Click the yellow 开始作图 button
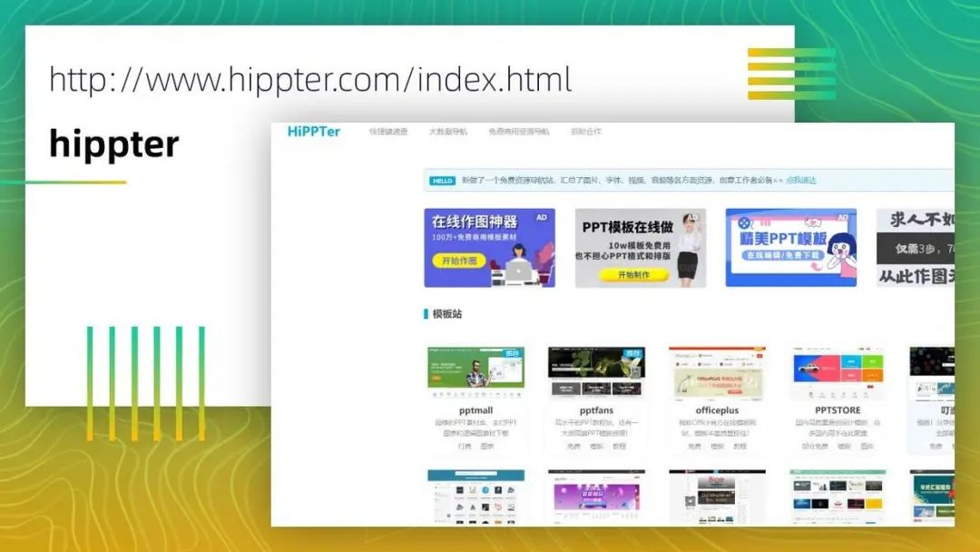Screen dimensions: 980x552 pos(459,261)
